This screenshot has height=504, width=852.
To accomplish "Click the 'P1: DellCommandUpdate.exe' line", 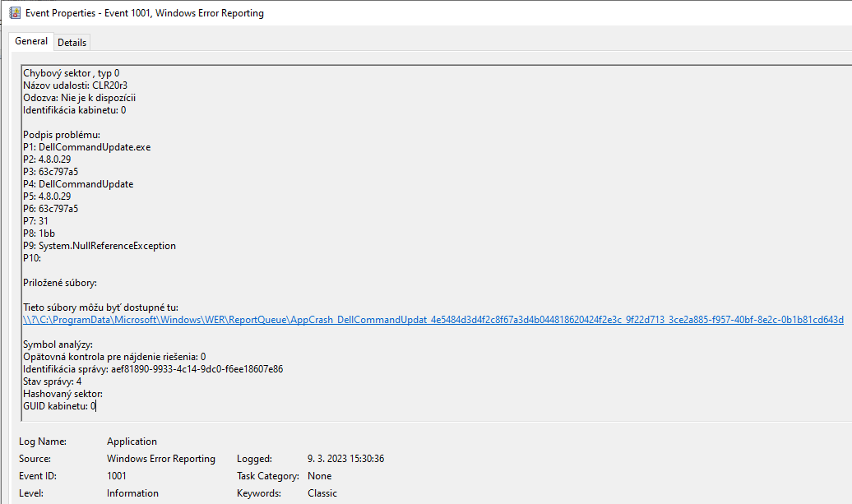I will point(87,147).
